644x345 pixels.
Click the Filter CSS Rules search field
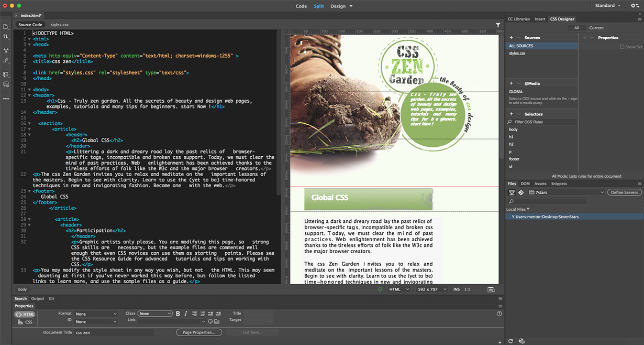[x=542, y=122]
